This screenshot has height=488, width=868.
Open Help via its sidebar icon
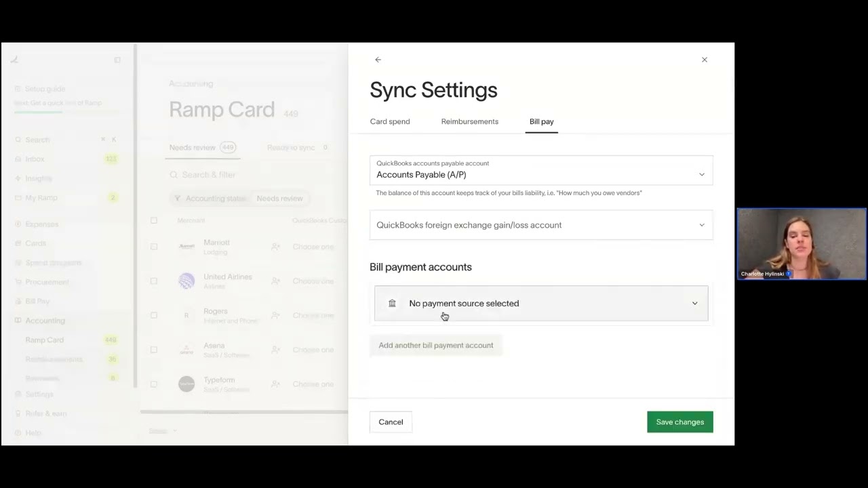(18, 433)
